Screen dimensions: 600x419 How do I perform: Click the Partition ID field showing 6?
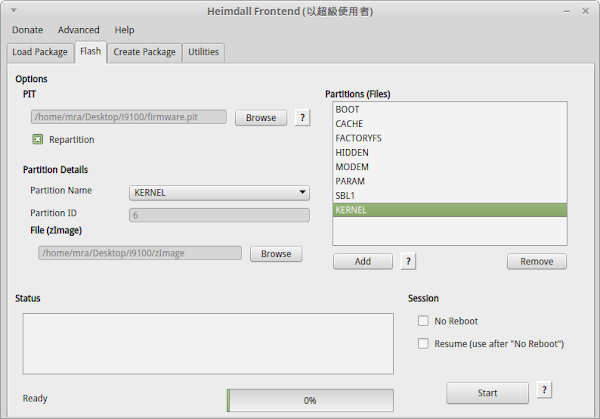click(219, 215)
